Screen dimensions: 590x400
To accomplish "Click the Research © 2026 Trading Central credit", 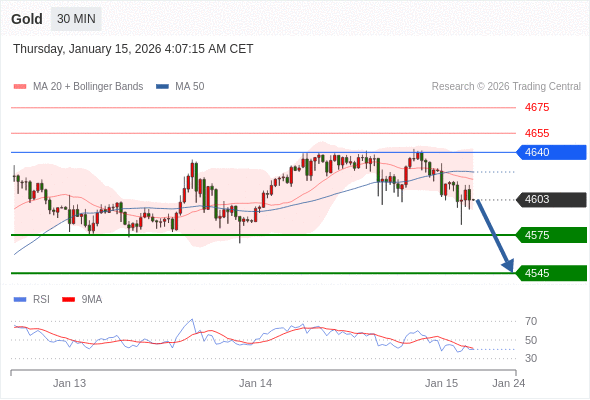I will (x=506, y=87).
